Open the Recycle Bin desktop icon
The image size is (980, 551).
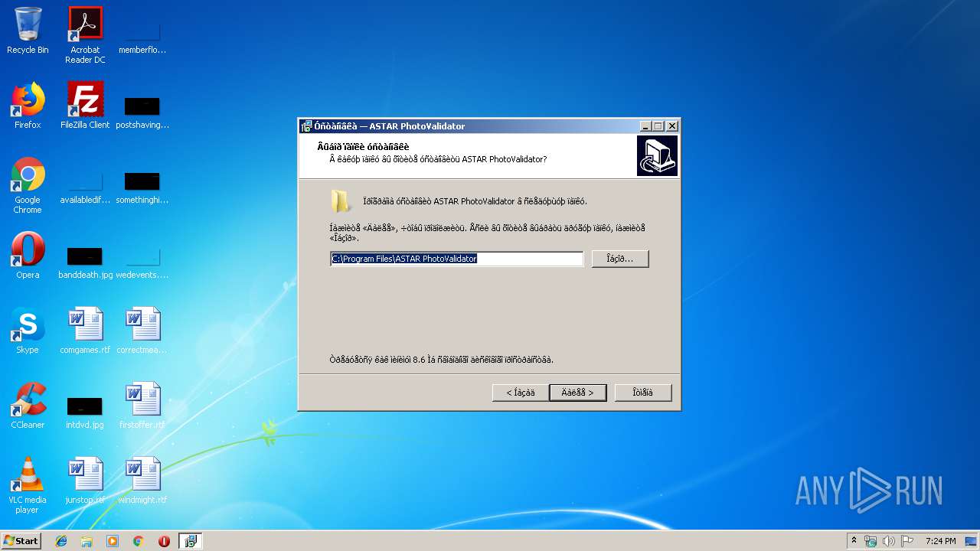coord(28,31)
